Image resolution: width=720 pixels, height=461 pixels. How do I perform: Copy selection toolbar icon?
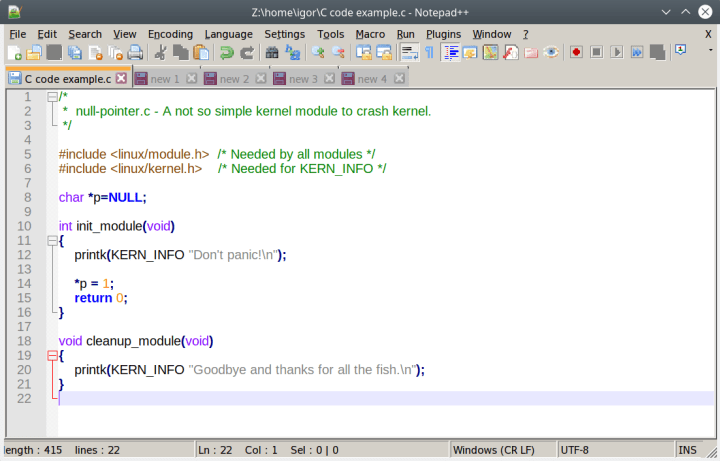tap(180, 52)
